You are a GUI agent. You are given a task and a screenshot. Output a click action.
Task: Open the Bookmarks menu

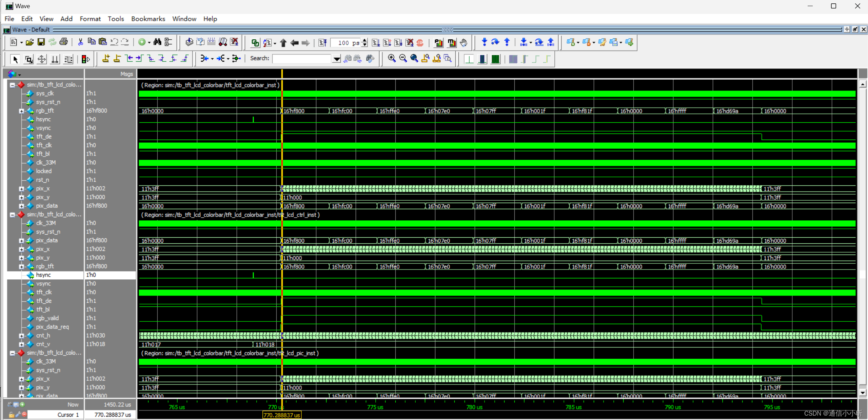pyautogui.click(x=148, y=19)
